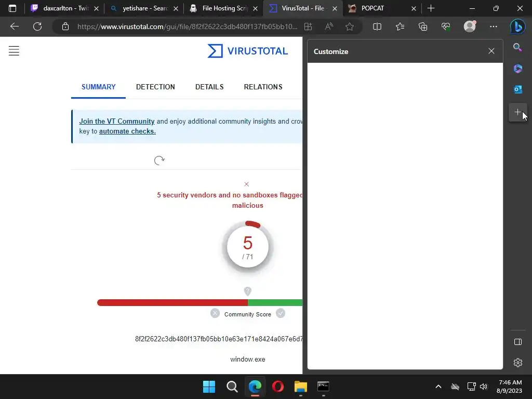The width and height of the screenshot is (532, 399).
Task: Click the address bar URL
Action: click(x=187, y=26)
